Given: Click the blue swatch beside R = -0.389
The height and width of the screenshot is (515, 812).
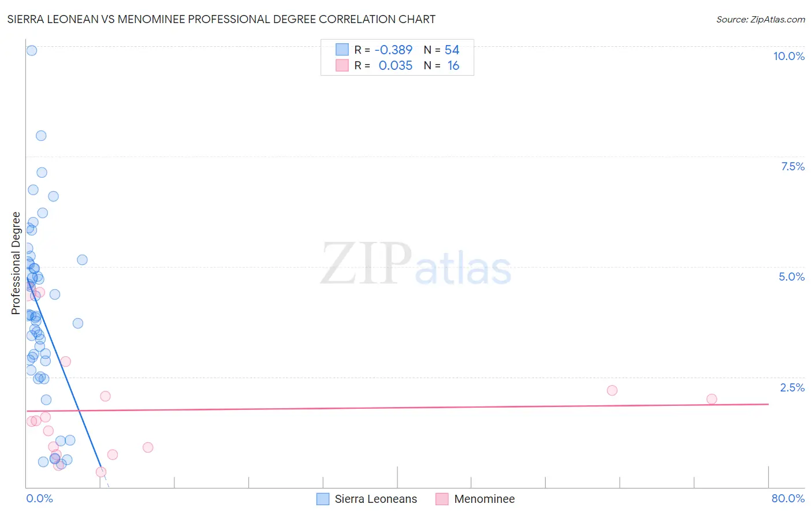Looking at the screenshot, I should pyautogui.click(x=342, y=50).
